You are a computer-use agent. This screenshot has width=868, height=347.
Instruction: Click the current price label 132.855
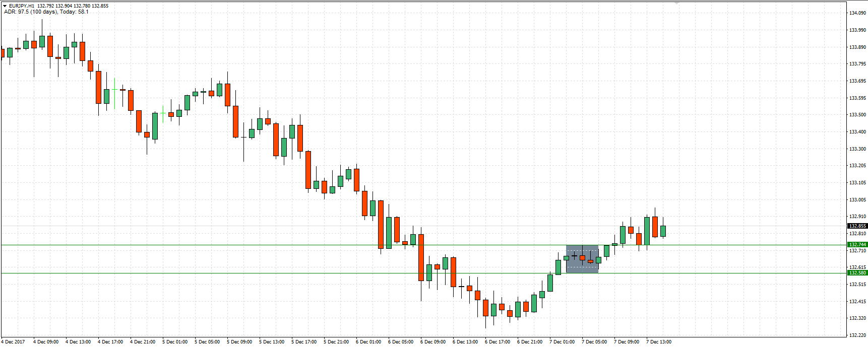pos(857,226)
